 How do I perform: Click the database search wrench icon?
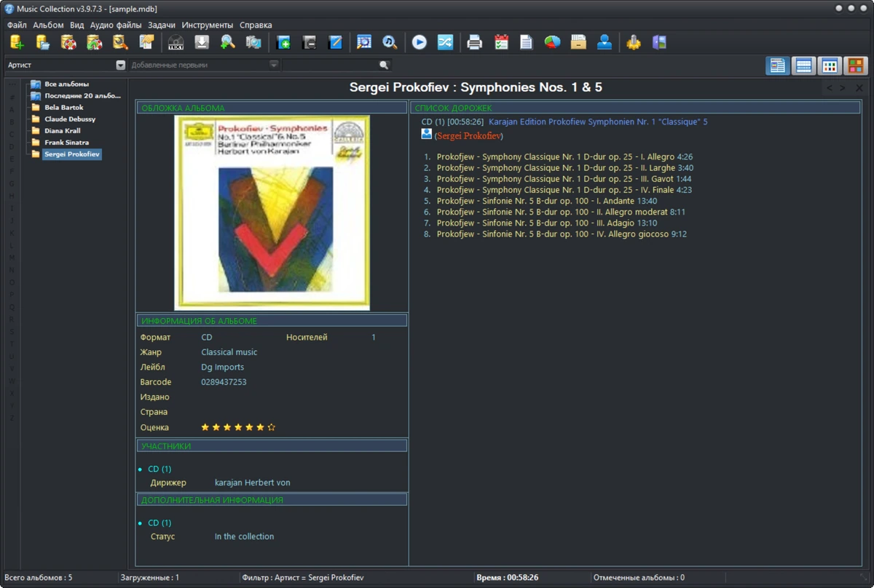point(120,42)
